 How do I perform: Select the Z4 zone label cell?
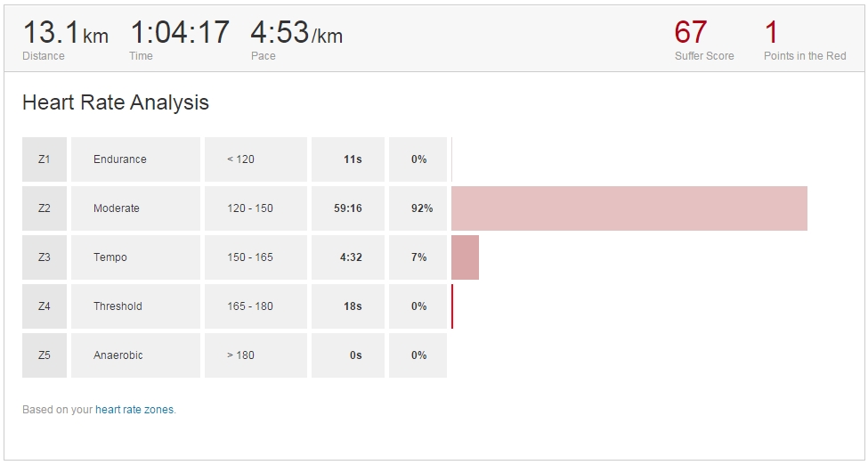[45, 306]
